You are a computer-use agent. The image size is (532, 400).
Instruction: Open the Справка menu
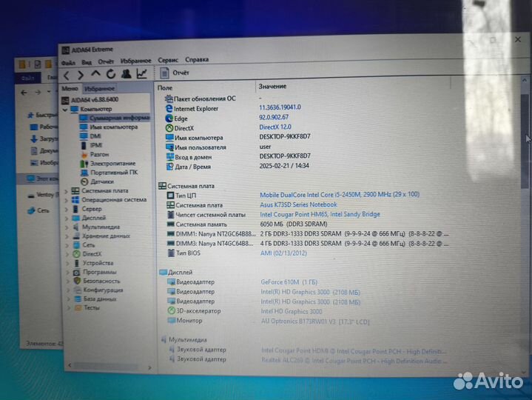click(197, 60)
